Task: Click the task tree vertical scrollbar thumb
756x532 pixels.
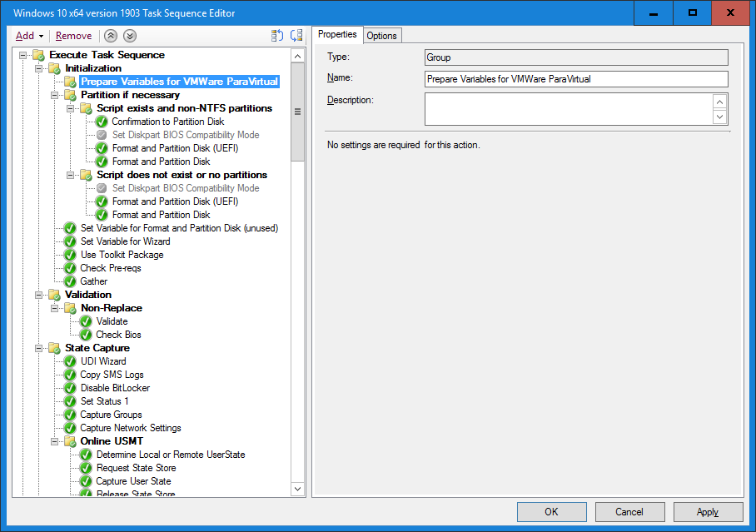Action: point(298,112)
